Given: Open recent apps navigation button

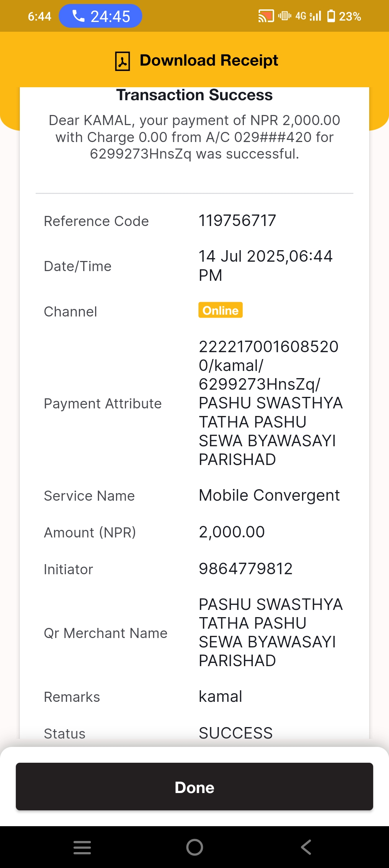Looking at the screenshot, I should point(82,847).
